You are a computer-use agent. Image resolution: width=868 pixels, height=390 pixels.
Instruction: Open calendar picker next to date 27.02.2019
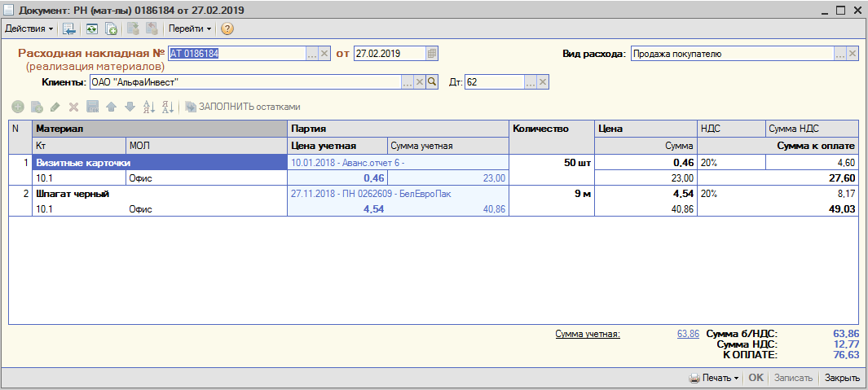(x=432, y=54)
